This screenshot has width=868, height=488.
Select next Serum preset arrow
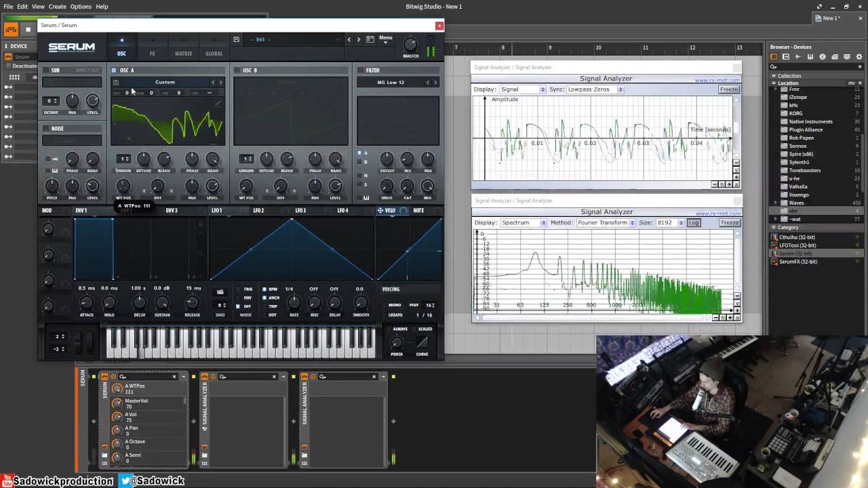[x=359, y=39]
